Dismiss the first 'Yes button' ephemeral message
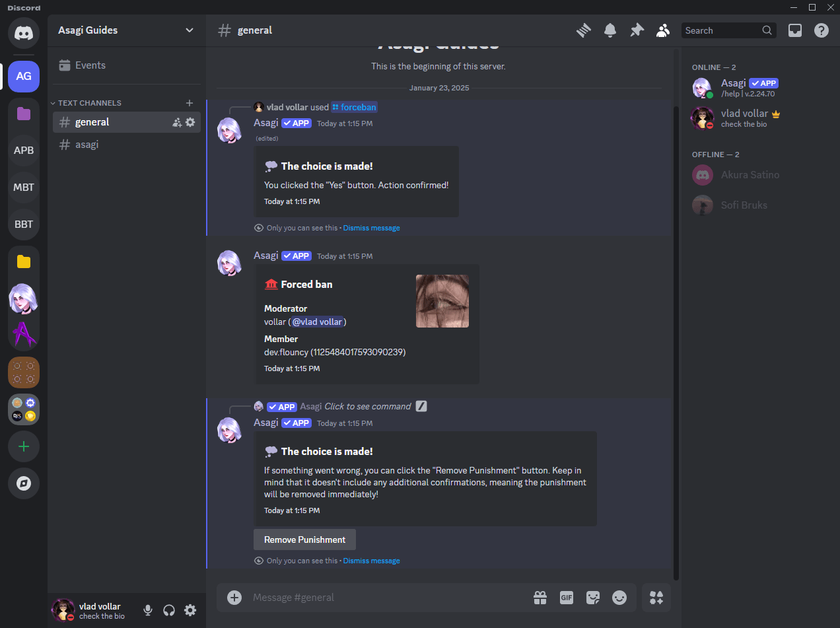This screenshot has width=840, height=628. (x=371, y=228)
